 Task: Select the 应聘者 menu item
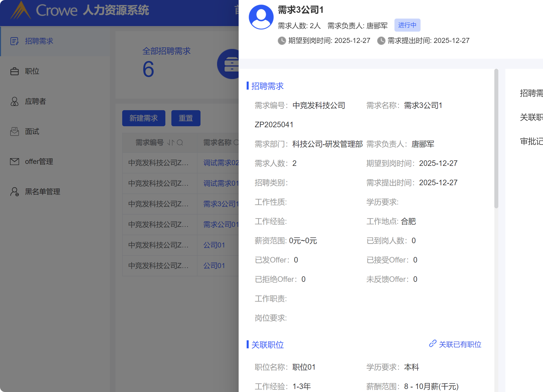(x=35, y=101)
